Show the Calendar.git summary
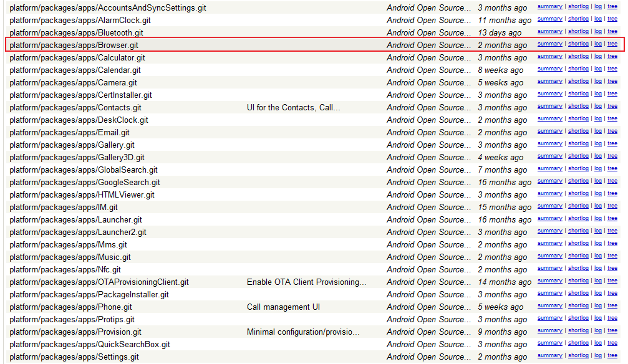 [550, 69]
